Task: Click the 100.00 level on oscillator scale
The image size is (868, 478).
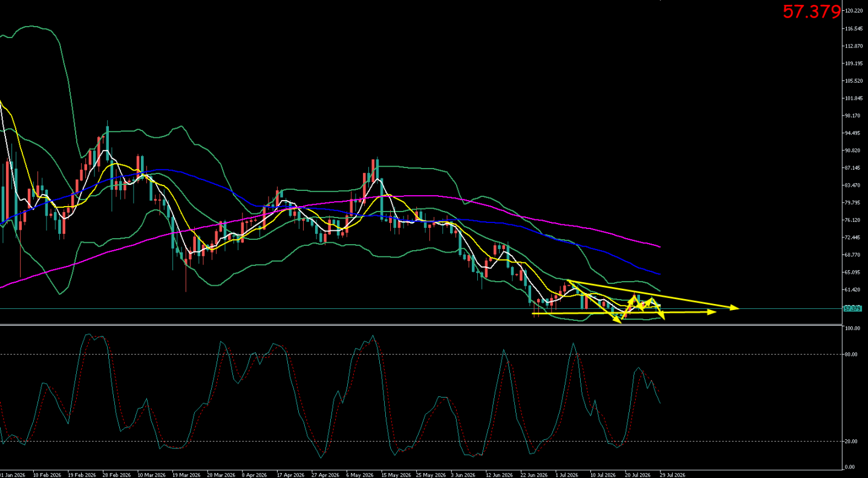Action: [852, 329]
